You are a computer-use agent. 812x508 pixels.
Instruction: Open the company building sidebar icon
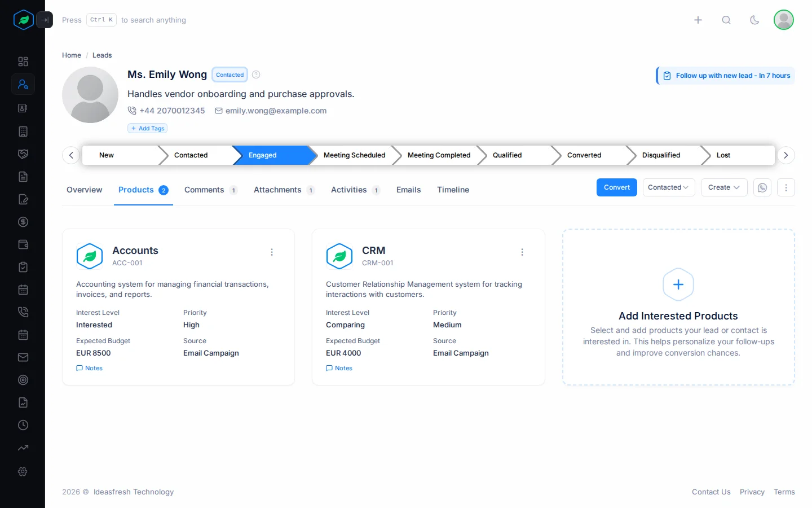pos(23,132)
